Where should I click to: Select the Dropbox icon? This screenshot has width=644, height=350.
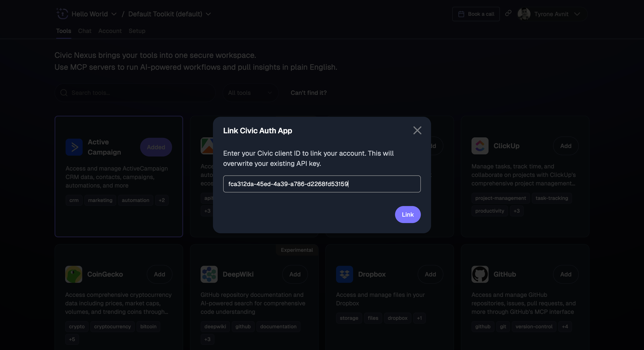click(x=345, y=274)
